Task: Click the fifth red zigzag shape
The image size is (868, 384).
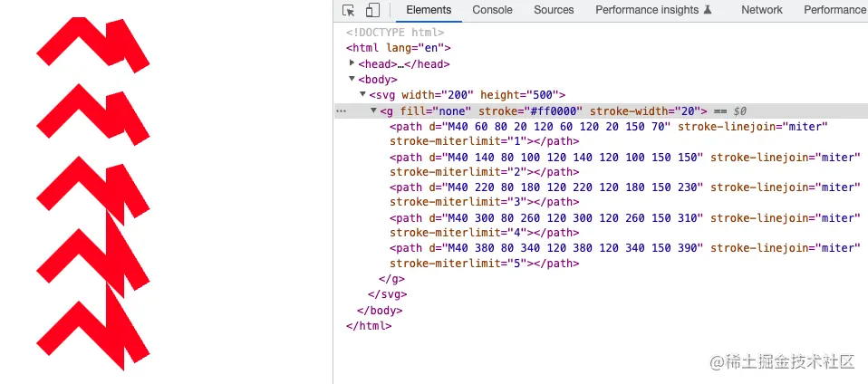Action: pyautogui.click(x=93, y=328)
